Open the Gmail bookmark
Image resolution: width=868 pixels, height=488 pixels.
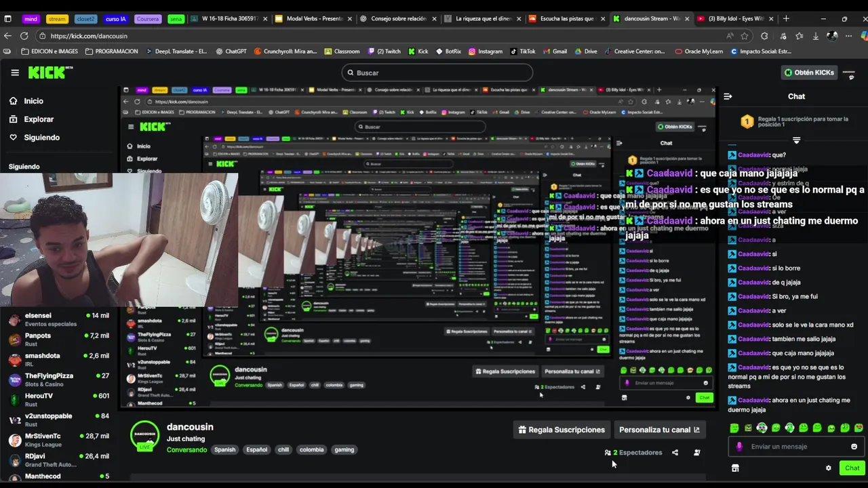(x=555, y=52)
